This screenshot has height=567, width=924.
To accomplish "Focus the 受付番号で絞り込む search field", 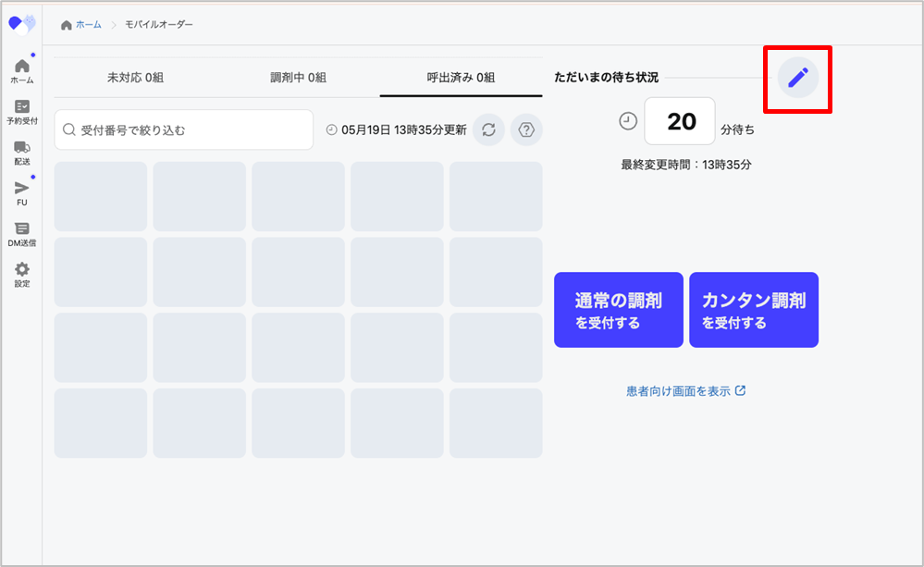I will point(184,130).
